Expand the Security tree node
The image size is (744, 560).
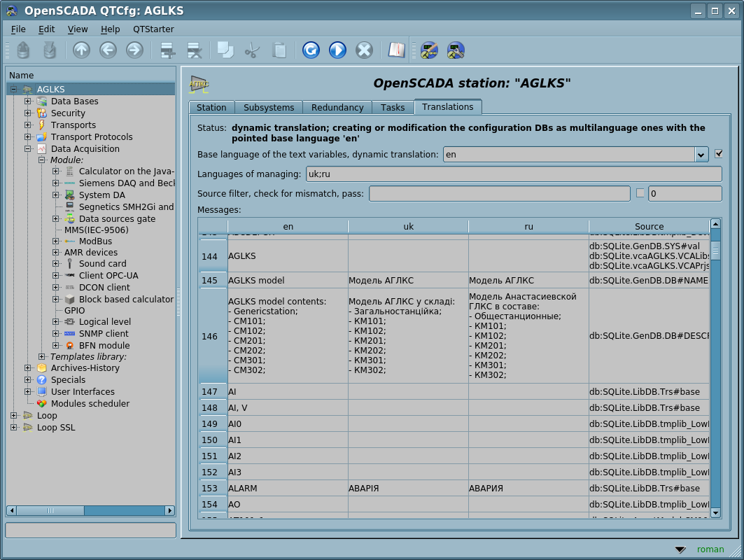pos(28,113)
